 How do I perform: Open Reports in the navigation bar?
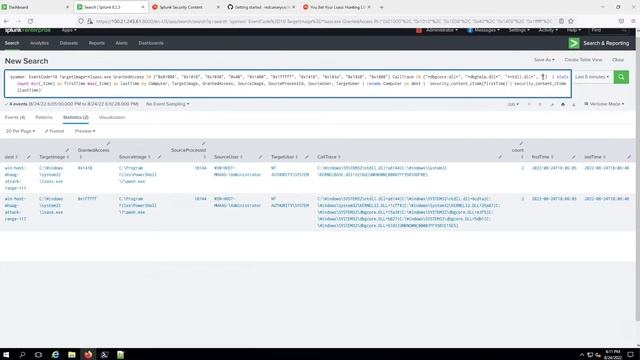point(97,43)
